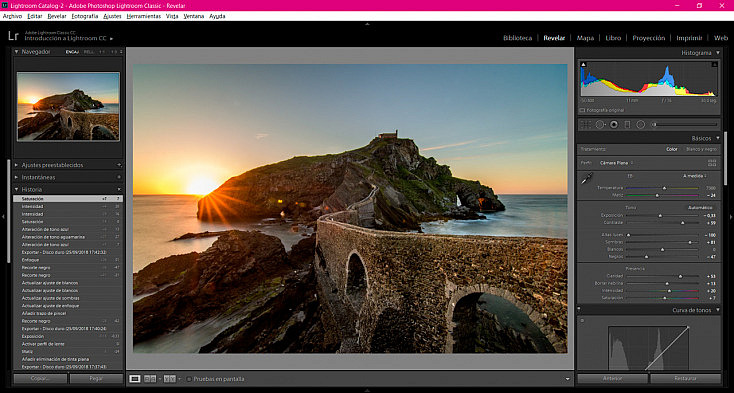Collapse the Navegador panel
The height and width of the screenshot is (393, 734).
coord(16,52)
